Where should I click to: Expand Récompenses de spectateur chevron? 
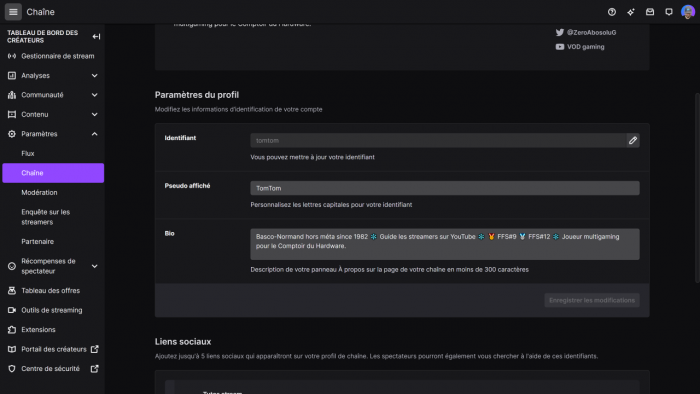pos(95,266)
